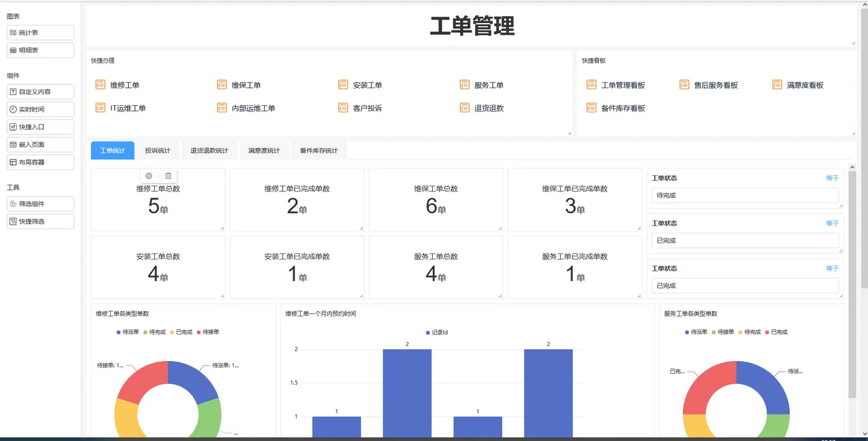Switch to the 满意度统计 tab

[264, 150]
